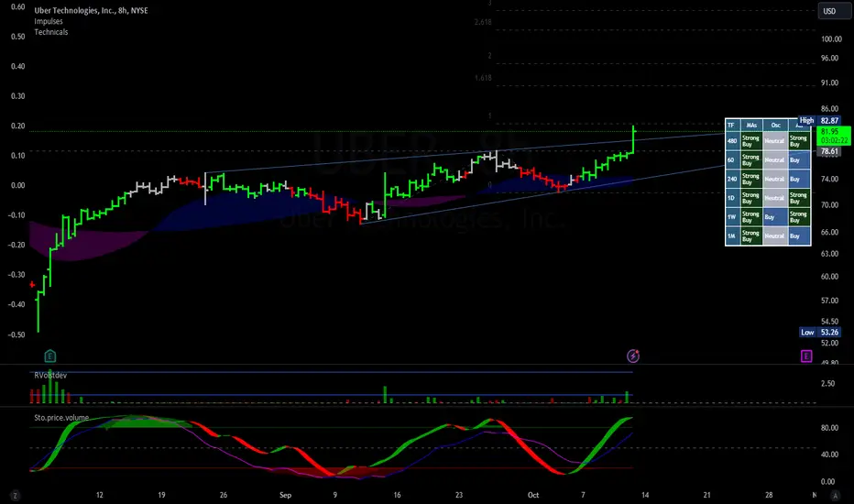Open the timezone Z button
Viewport: 854px width, 504px height.
[x=15, y=496]
